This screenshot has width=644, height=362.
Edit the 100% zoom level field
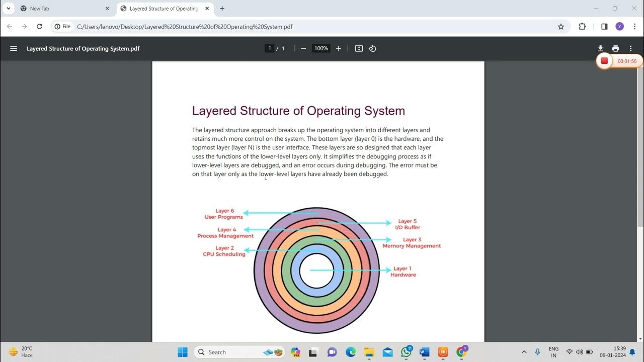pos(321,48)
